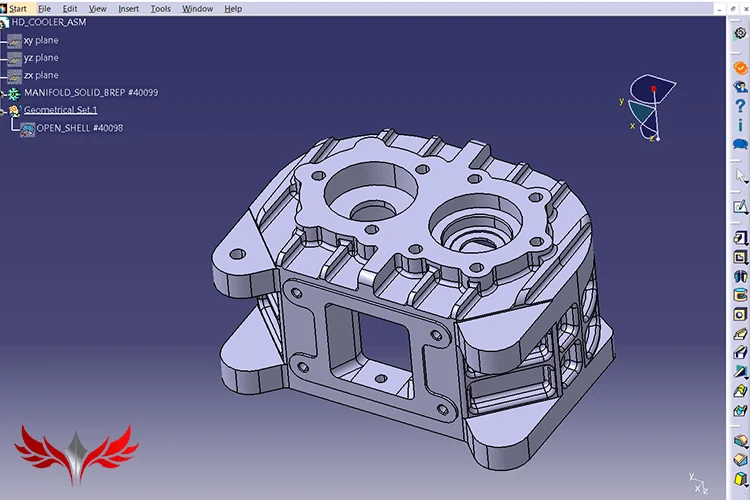Viewport: 750px width, 500px height.
Task: Choose the Hole tool
Action: [x=740, y=314]
